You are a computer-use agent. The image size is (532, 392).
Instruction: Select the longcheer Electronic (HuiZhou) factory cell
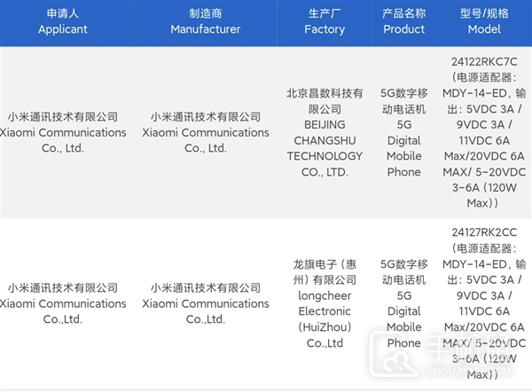pos(325,303)
